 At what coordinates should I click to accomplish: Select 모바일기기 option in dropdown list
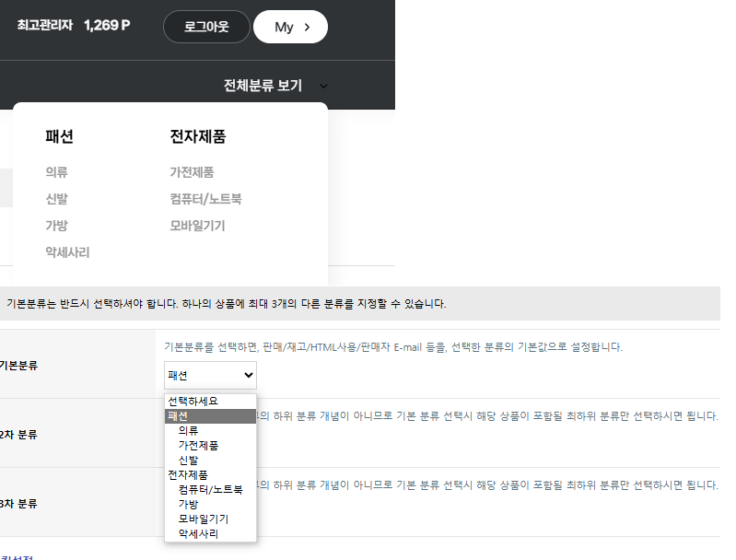[210, 519]
